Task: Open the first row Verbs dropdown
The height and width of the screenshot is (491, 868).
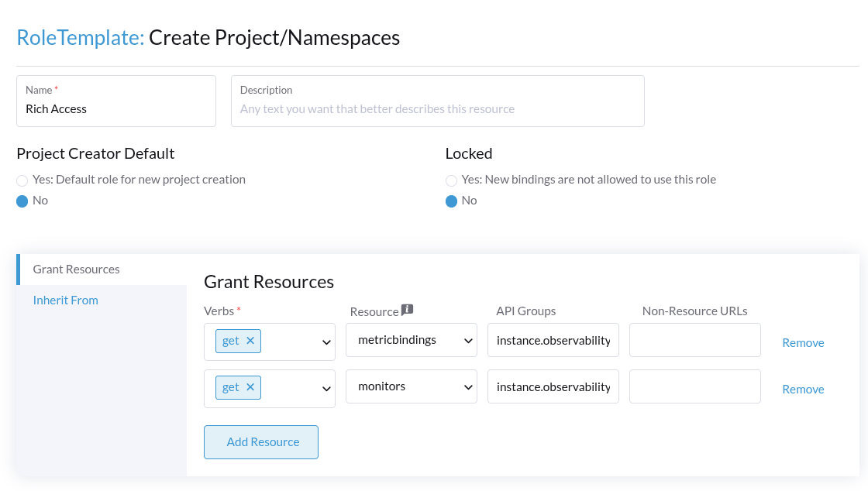Action: click(x=325, y=341)
